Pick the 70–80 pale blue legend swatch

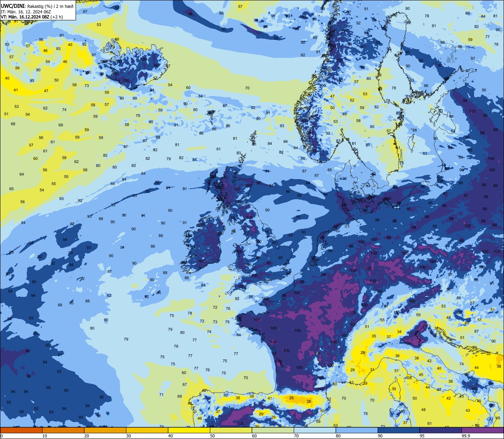click(x=315, y=430)
